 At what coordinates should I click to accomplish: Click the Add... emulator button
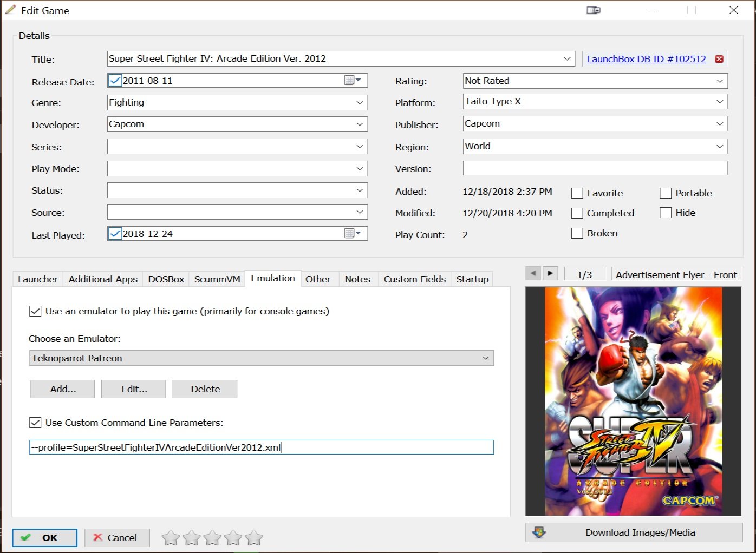(x=62, y=389)
